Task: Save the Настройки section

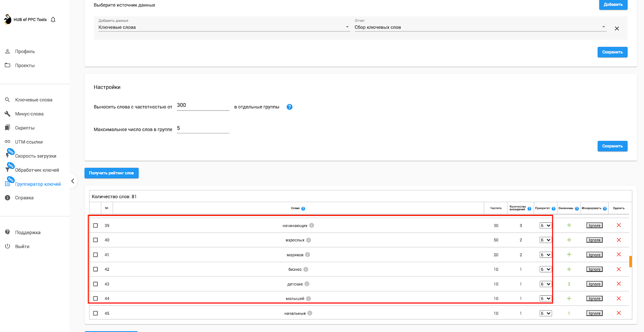Action: pos(612,146)
